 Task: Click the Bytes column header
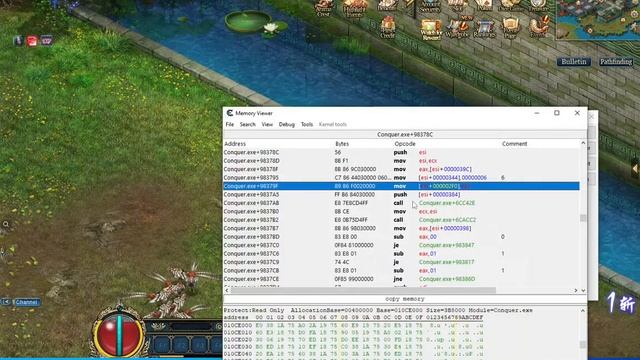pyautogui.click(x=342, y=144)
